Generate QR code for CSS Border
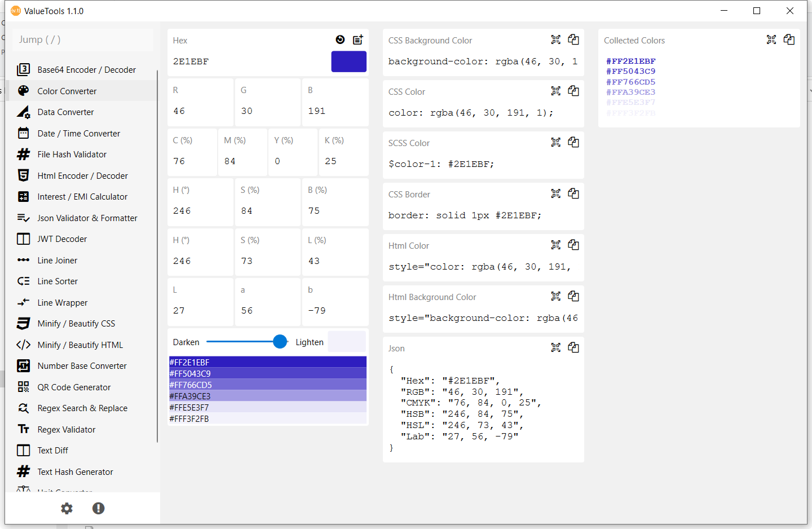The image size is (812, 529). [556, 193]
